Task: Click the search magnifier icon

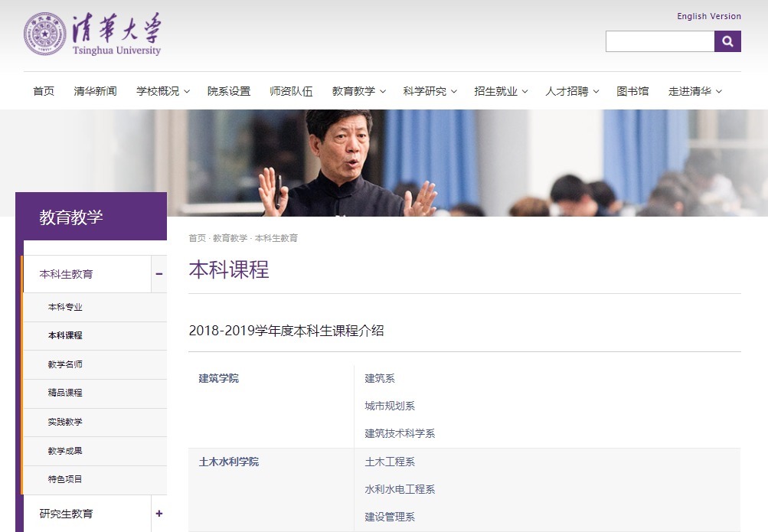Action: (x=726, y=41)
